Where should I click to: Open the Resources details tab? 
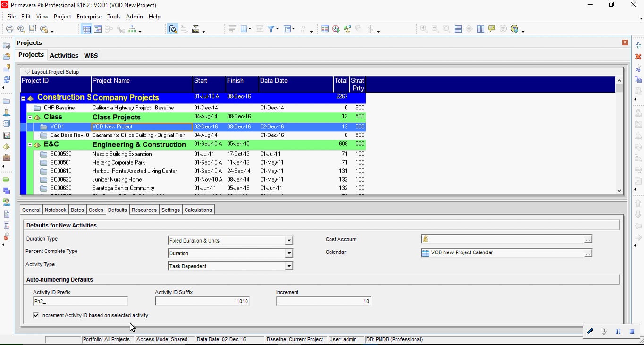point(144,210)
